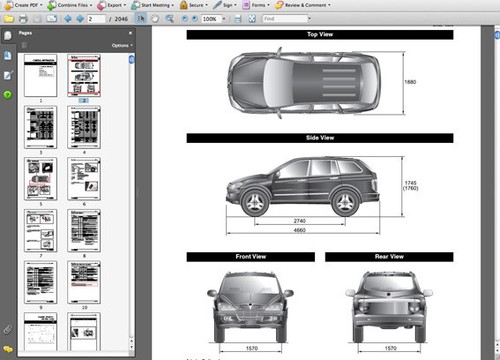Open the Start Meeting menu

(153, 5)
